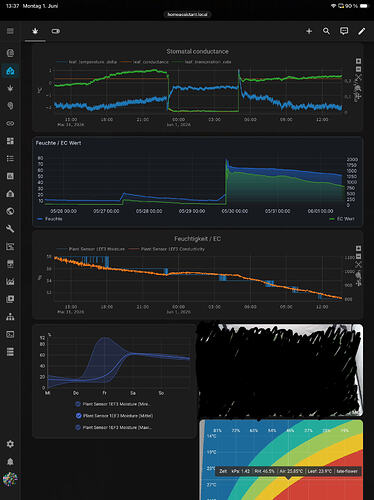The image size is (374, 500).
Task: Toggle Plant Sensor Moisture (Max) series checkbox
Action: 78,427
